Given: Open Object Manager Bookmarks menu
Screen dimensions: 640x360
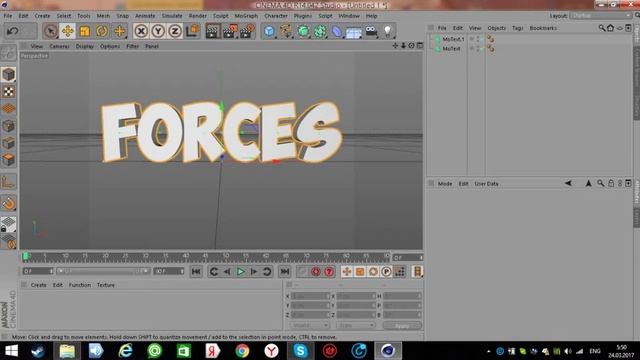Looking at the screenshot, I should pos(543,28).
